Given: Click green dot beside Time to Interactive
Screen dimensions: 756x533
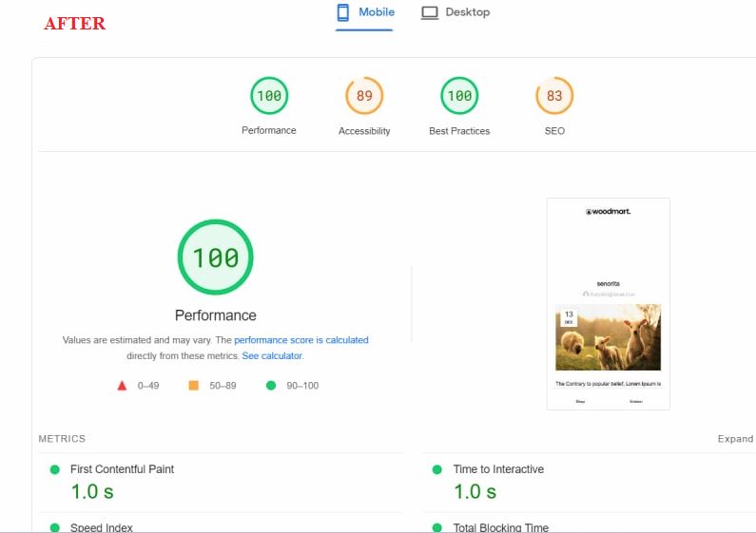Looking at the screenshot, I should 437,469.
